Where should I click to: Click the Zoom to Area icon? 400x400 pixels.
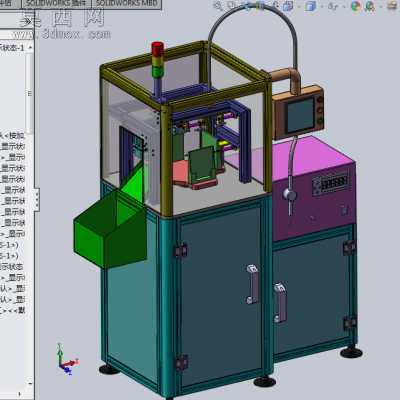[231, 5]
